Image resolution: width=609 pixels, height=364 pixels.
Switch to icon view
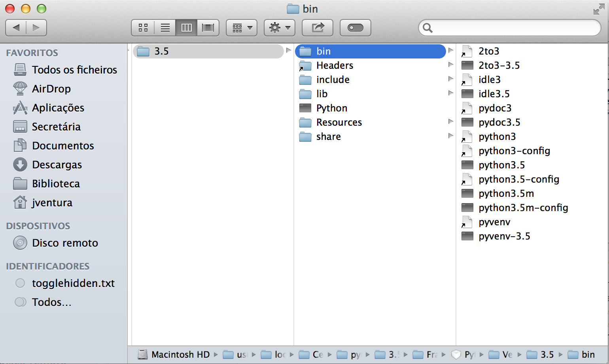tap(143, 28)
